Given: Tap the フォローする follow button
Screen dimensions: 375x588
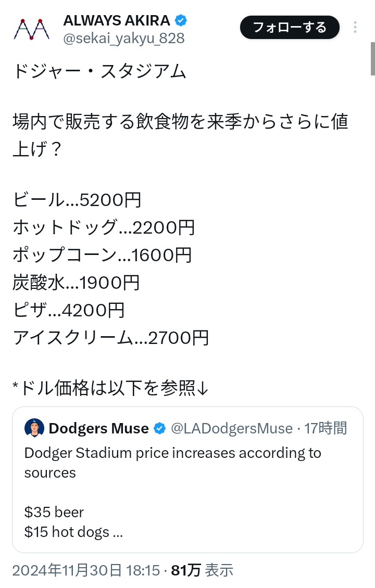Looking at the screenshot, I should click(x=290, y=28).
